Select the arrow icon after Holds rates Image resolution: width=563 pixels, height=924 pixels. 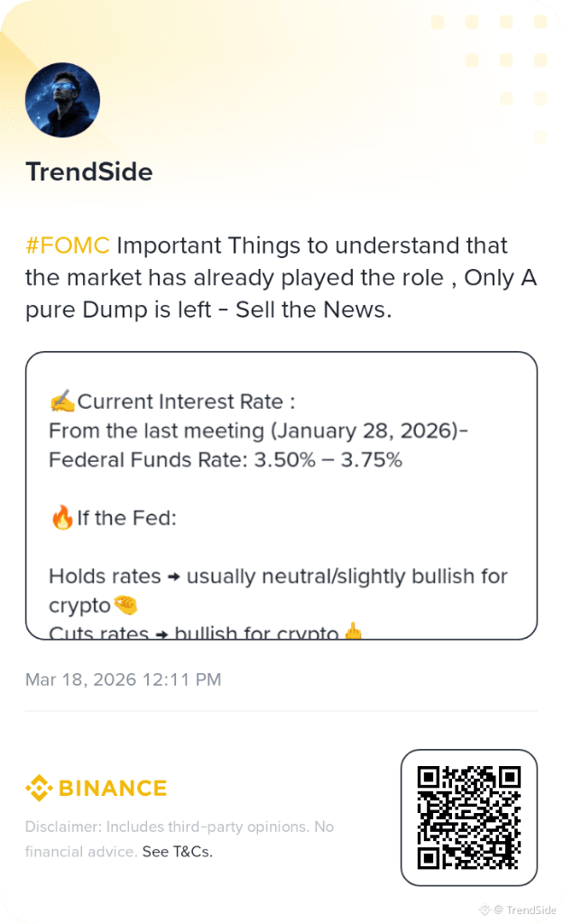[174, 577]
